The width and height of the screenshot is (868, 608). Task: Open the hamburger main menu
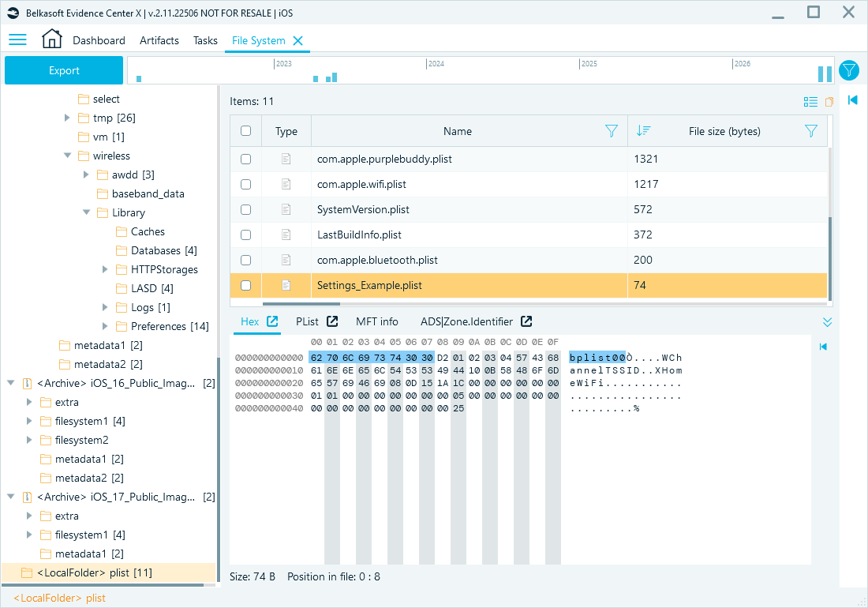pyautogui.click(x=17, y=39)
